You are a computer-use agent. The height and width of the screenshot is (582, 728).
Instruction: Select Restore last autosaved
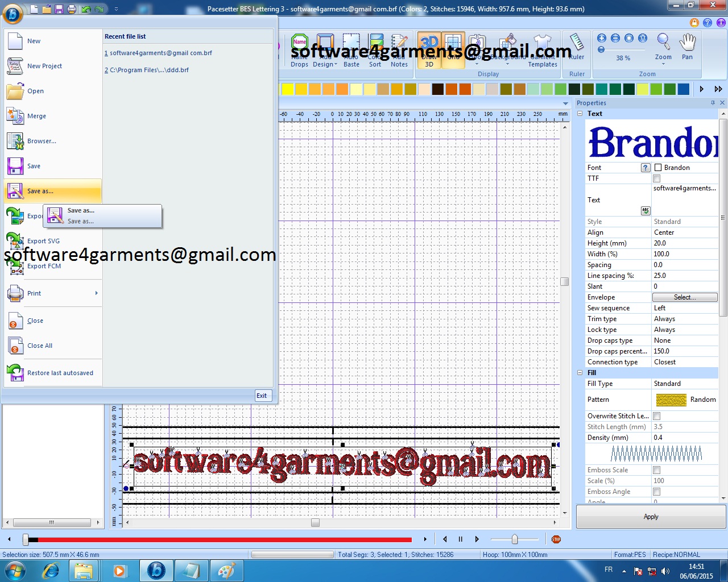click(x=53, y=373)
